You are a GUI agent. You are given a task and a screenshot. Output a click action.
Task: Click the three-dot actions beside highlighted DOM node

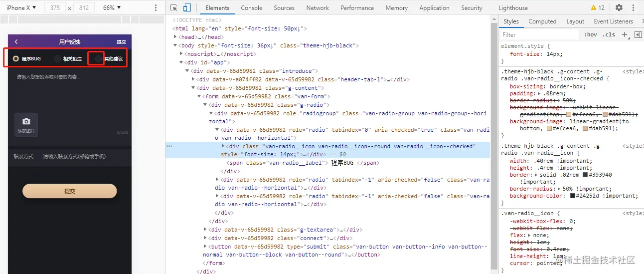point(169,146)
